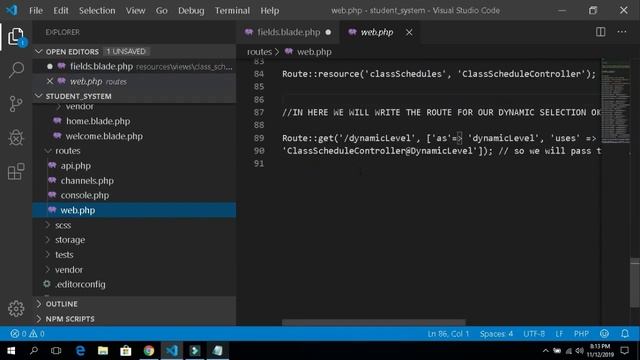Close web.php in Open Editors list
Screen dimensions: 640x360
click(50, 81)
